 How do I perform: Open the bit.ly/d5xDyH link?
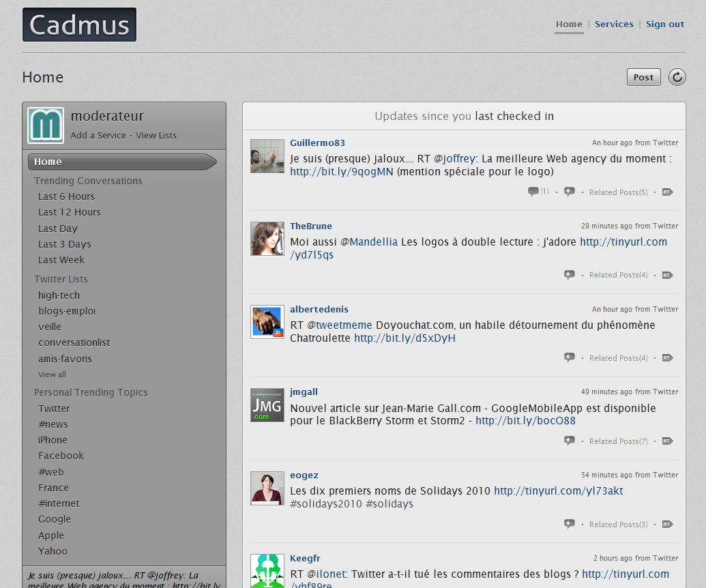[405, 338]
